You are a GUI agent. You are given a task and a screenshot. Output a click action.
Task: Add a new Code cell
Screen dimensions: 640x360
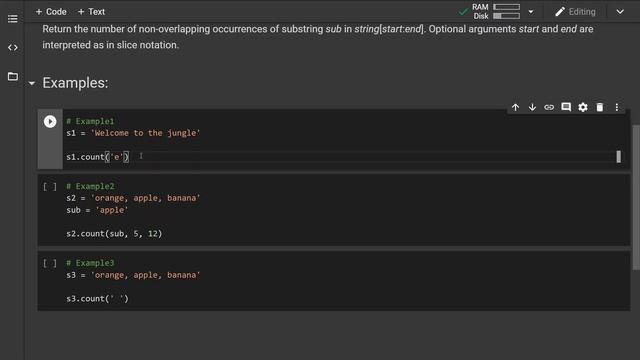[x=51, y=12]
